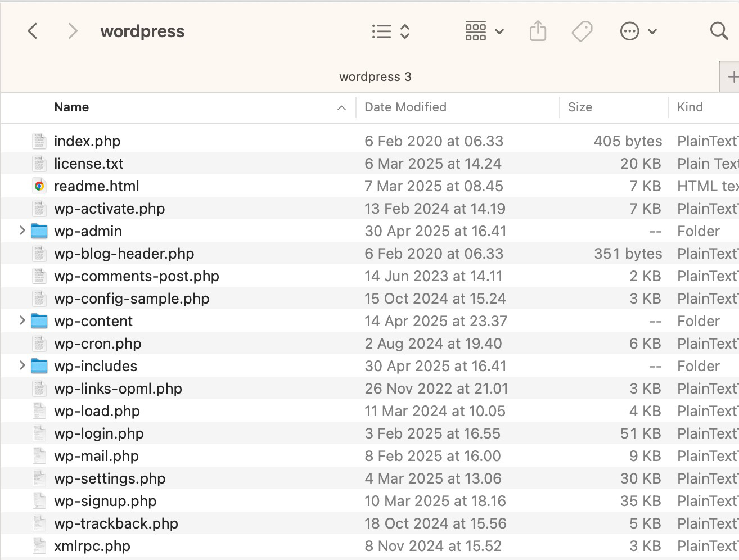739x560 pixels.
Task: Click the Share icon in toolbar
Action: coord(538,31)
